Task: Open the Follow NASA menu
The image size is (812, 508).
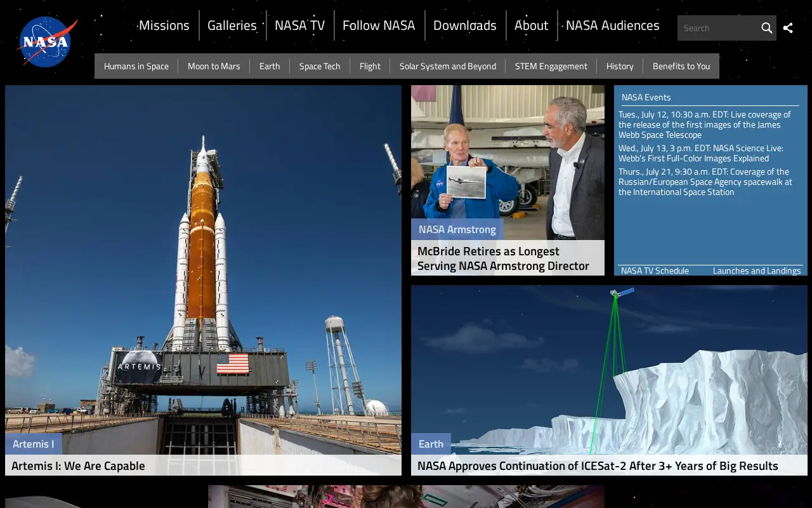Action: (x=379, y=25)
